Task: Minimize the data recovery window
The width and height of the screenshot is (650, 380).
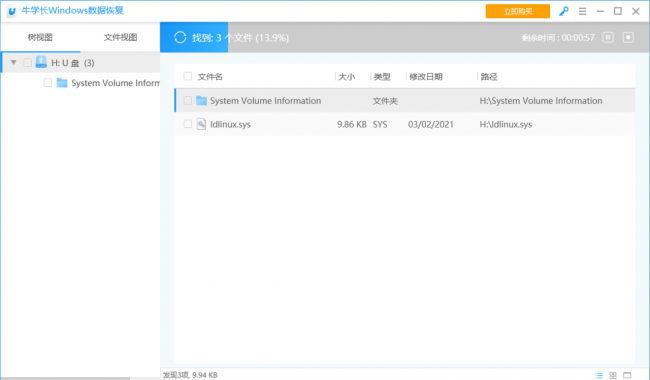Action: [600, 11]
